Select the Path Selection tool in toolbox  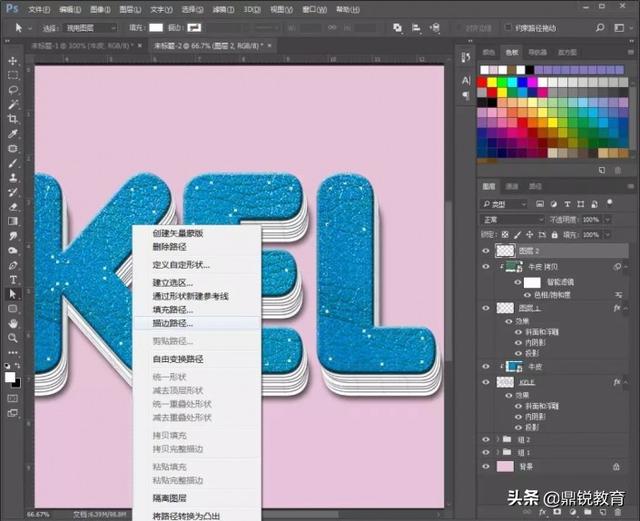pyautogui.click(x=13, y=294)
